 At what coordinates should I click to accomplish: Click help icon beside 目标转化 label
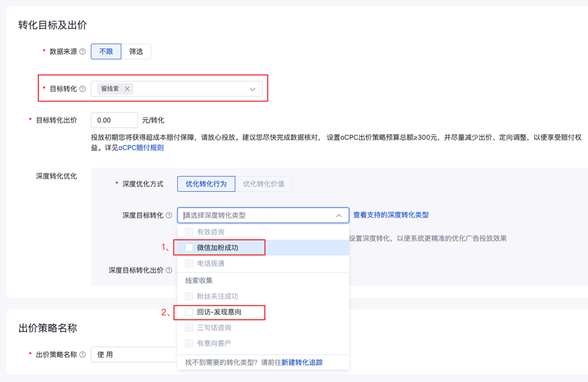click(83, 89)
